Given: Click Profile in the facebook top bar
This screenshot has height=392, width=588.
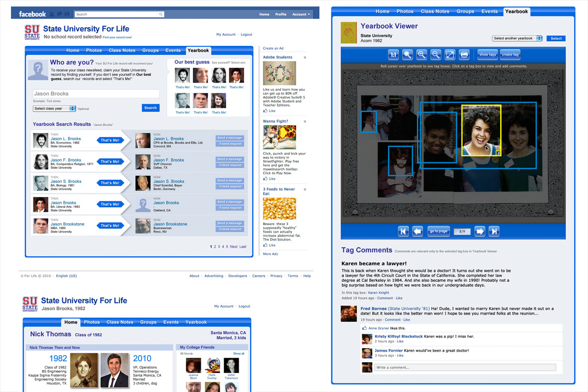Looking at the screenshot, I should (x=281, y=14).
